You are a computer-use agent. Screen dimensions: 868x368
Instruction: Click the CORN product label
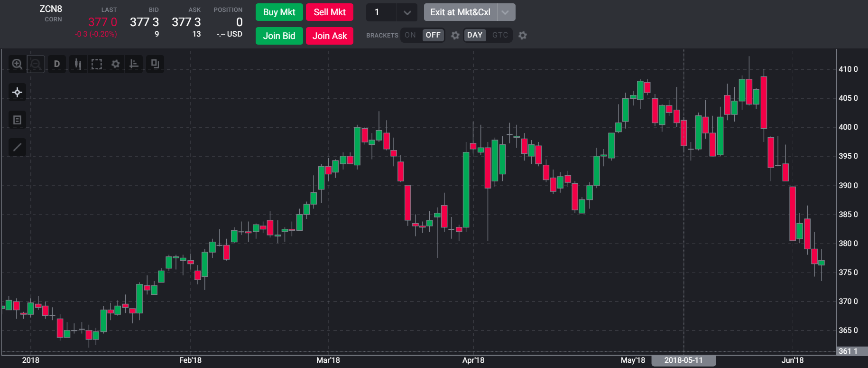click(53, 19)
